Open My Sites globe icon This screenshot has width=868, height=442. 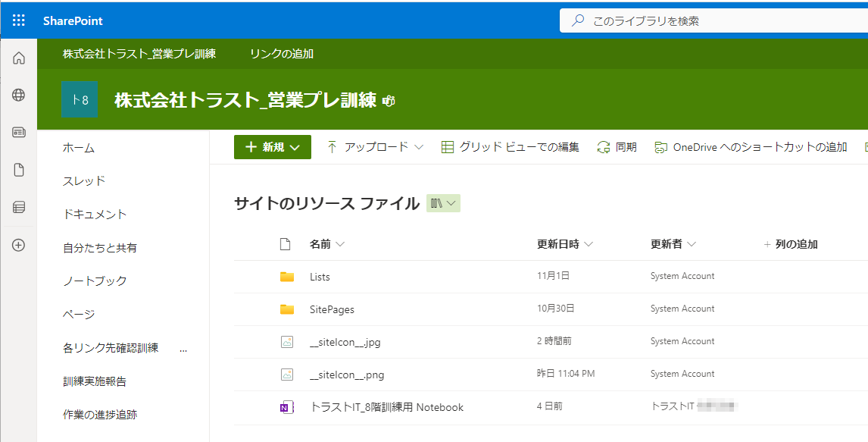click(19, 95)
